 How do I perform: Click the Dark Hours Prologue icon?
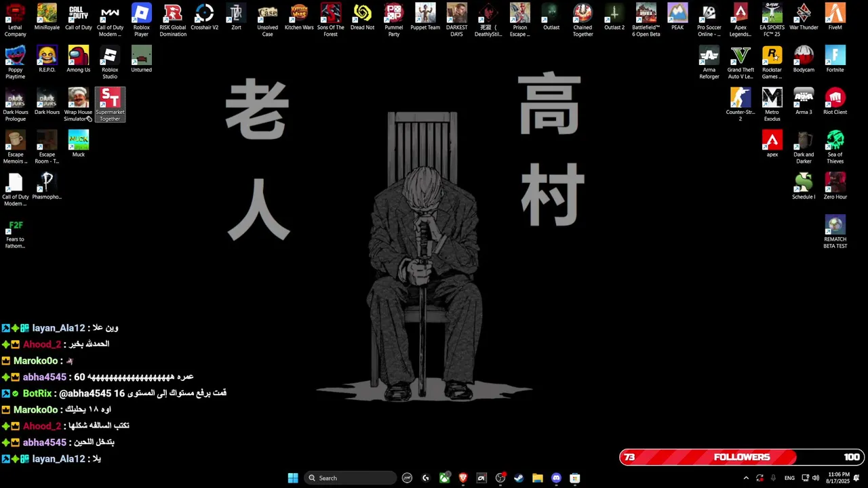(x=15, y=105)
